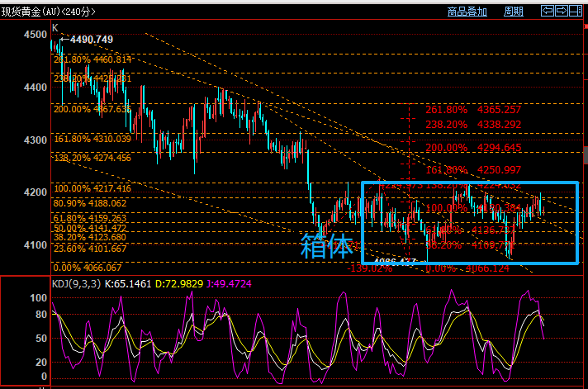Screen dimensions: 588x389
Task: Click the 20 level on the KDJ axis
Action: click(41, 363)
